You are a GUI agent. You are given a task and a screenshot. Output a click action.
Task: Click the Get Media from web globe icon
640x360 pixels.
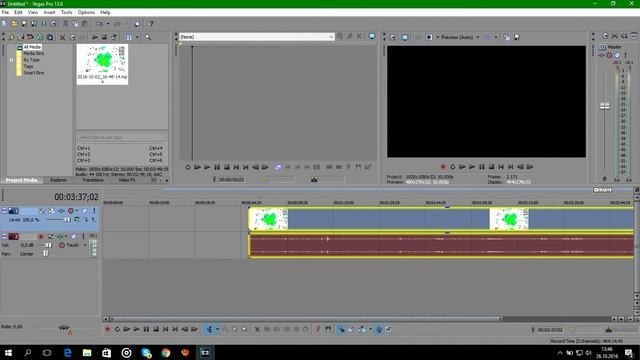pyautogui.click(x=40, y=37)
